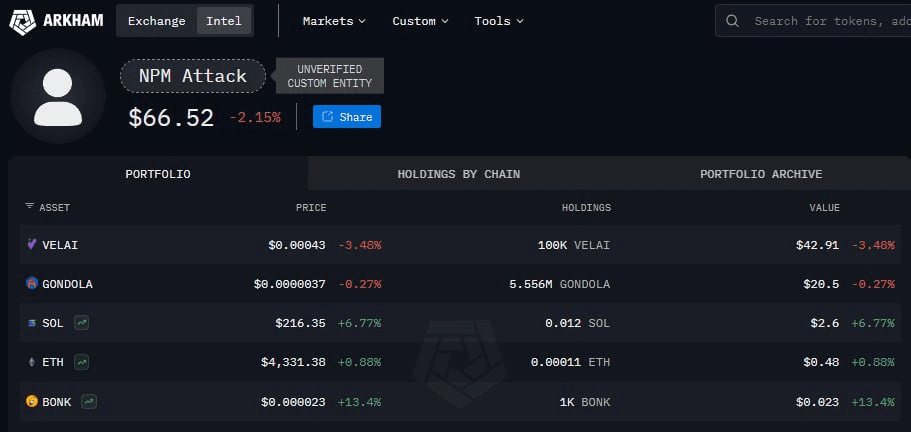This screenshot has width=911, height=432.
Task: Open the SOL trading chart icon
Action: [x=81, y=323]
